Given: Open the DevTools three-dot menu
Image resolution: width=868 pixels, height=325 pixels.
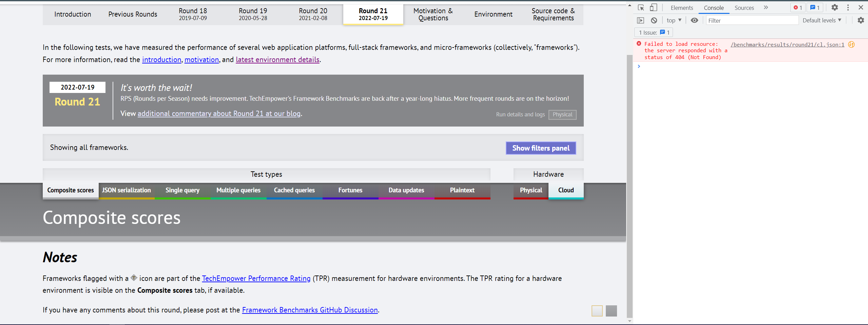Looking at the screenshot, I should [x=848, y=7].
